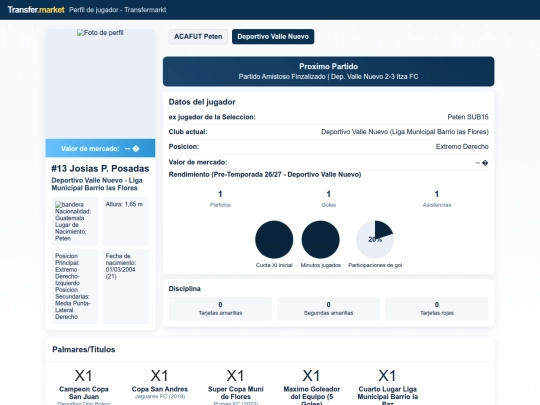Click the bandera flag image icon
540x405 pixels.
69,205
